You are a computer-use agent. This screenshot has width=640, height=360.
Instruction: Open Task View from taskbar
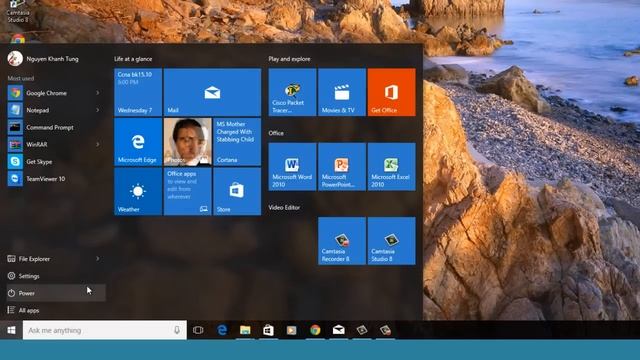pyautogui.click(x=198, y=330)
